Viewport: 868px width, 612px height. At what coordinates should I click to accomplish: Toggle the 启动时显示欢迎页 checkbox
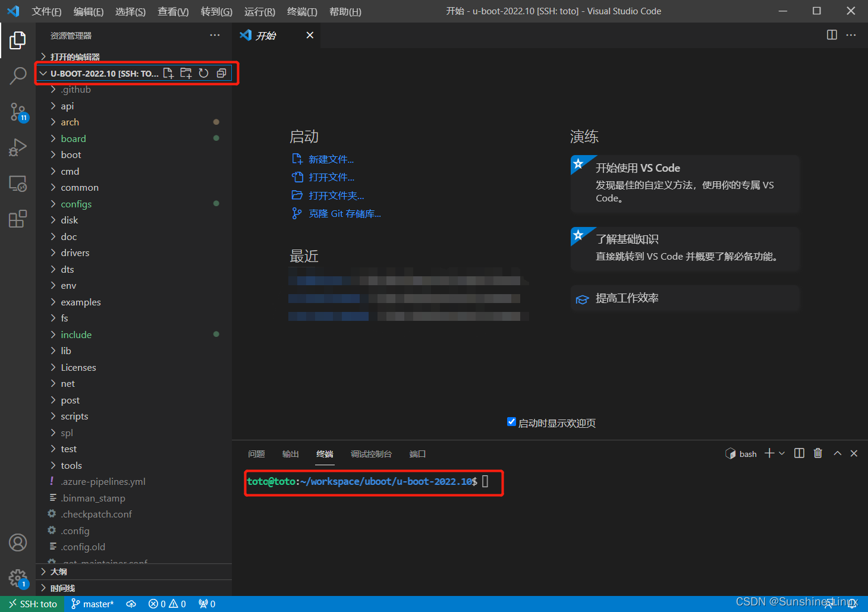tap(511, 422)
